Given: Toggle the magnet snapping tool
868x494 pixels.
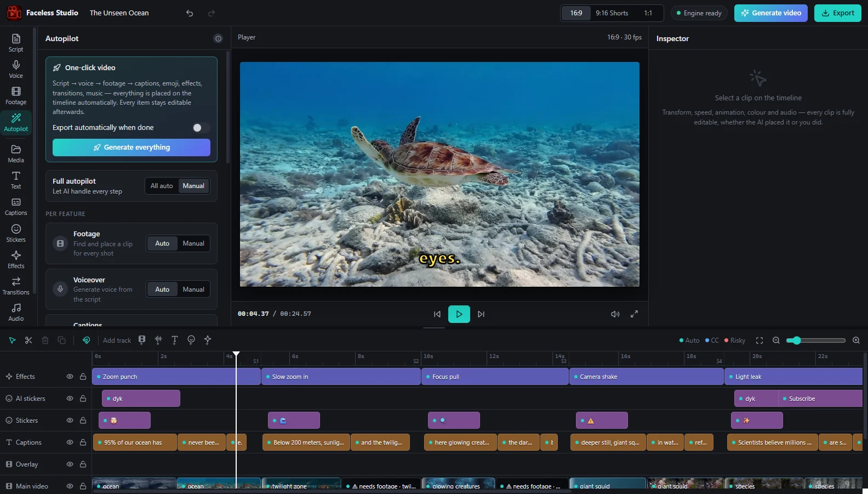Looking at the screenshot, I should [x=86, y=340].
